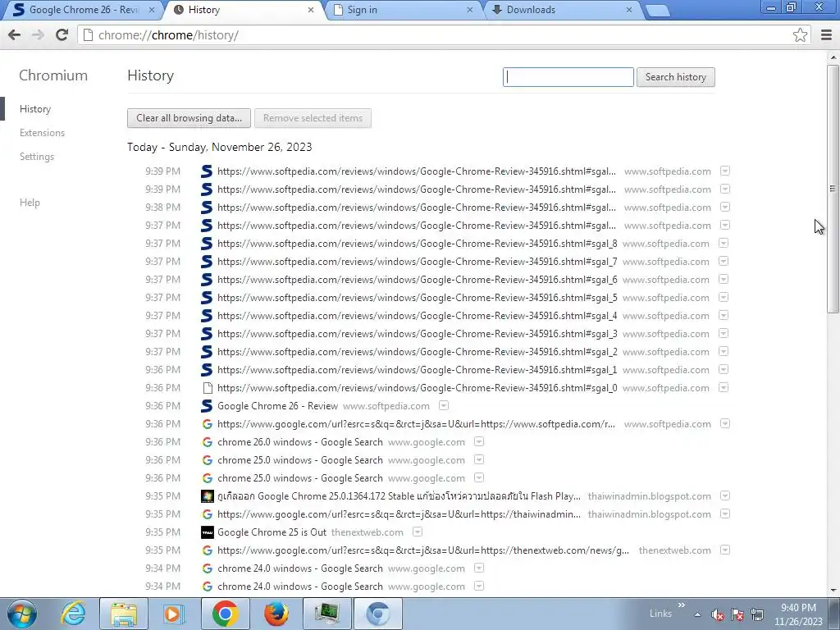Click TNW favicon on Chrome 25 is Out entry

[207, 532]
